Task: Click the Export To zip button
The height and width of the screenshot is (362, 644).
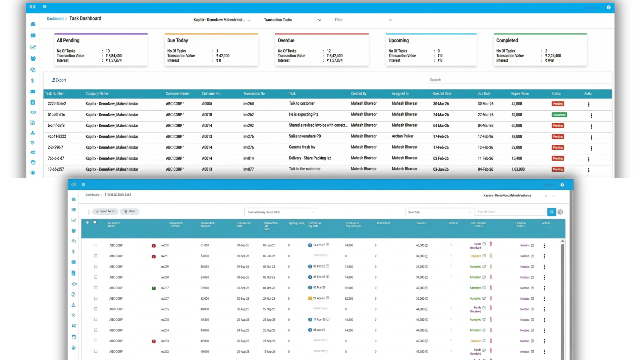Action: pyautogui.click(x=105, y=212)
